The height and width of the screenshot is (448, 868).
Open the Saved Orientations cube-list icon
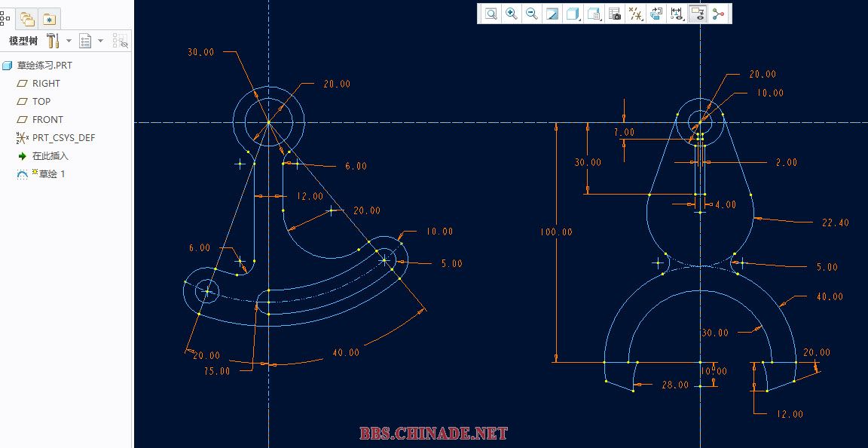[594, 14]
